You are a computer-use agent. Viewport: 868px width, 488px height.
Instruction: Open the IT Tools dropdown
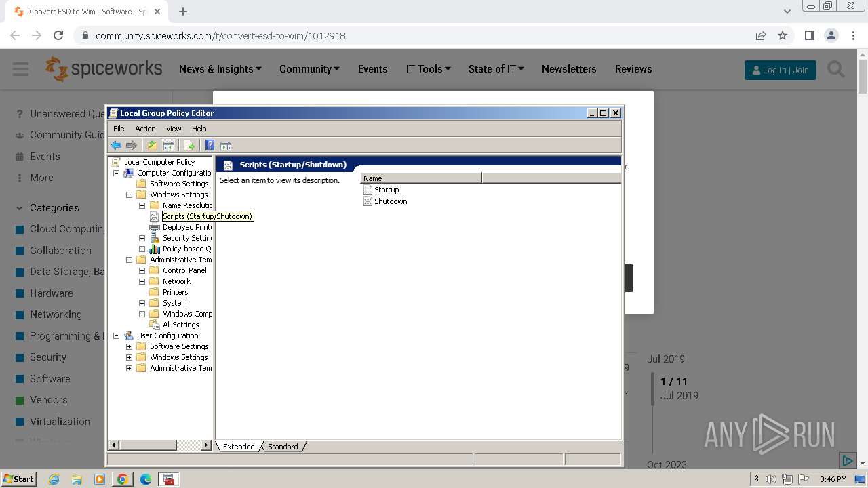[429, 69]
